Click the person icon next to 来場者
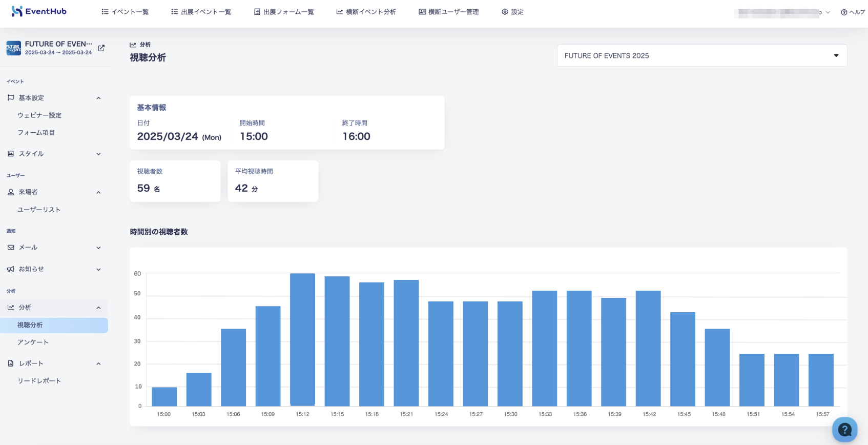The image size is (868, 445). (11, 192)
